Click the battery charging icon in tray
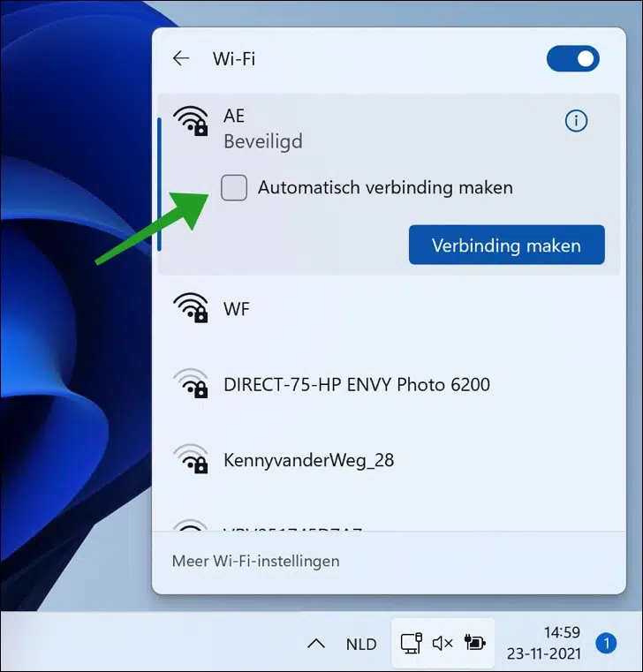The height and width of the screenshot is (672, 643). pyautogui.click(x=475, y=643)
